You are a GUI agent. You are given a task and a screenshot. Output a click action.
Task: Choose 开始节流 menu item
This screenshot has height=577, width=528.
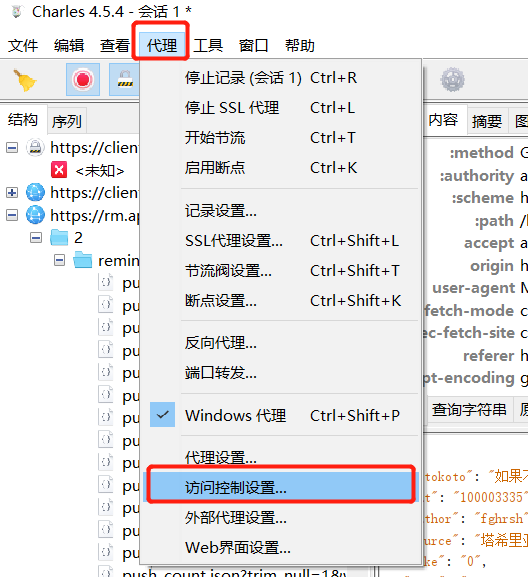coord(280,138)
